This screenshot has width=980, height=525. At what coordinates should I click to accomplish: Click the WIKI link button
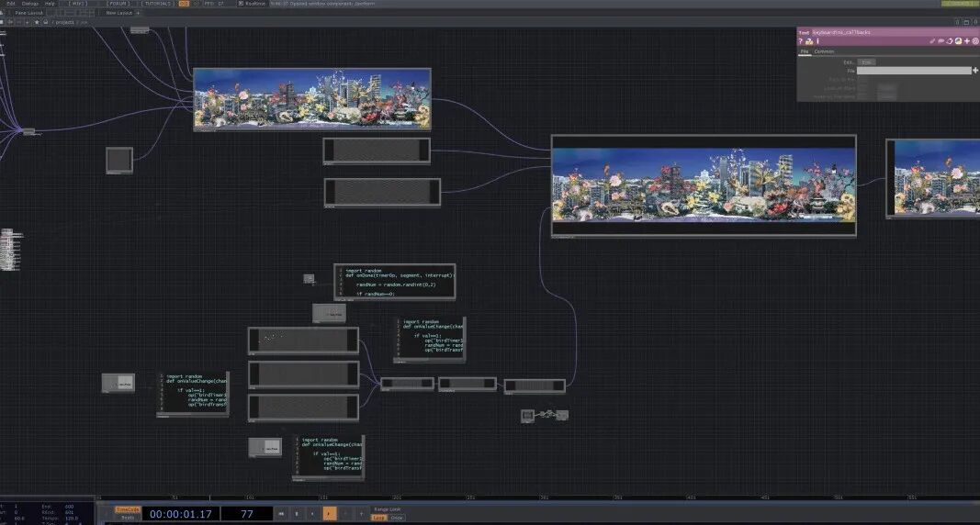click(77, 4)
